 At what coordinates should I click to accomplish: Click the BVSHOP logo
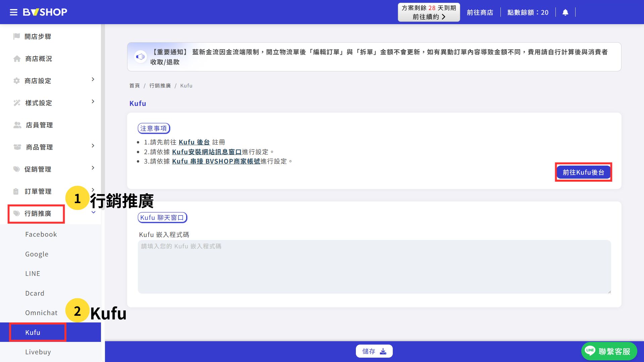pyautogui.click(x=45, y=12)
